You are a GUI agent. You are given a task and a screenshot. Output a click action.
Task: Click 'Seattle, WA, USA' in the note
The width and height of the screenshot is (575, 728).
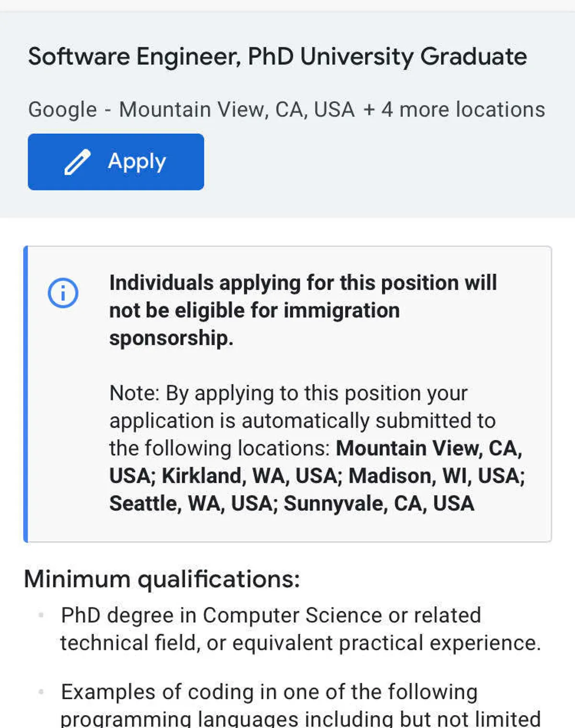coord(191,504)
